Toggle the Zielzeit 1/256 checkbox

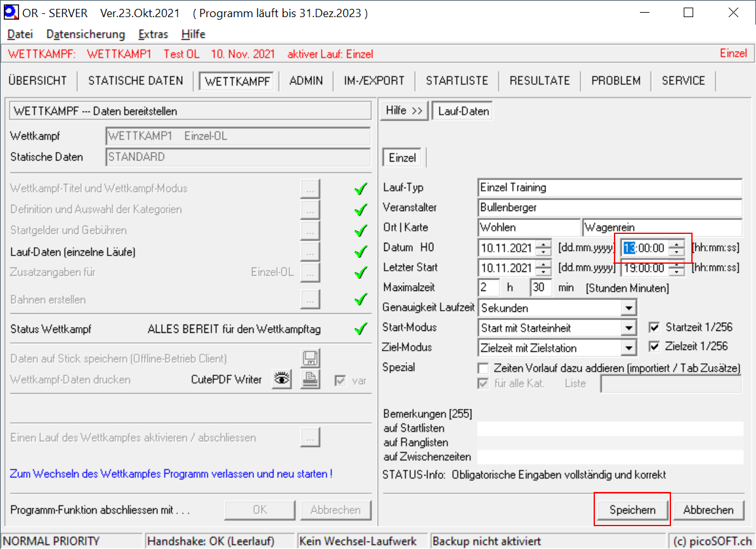pos(655,347)
